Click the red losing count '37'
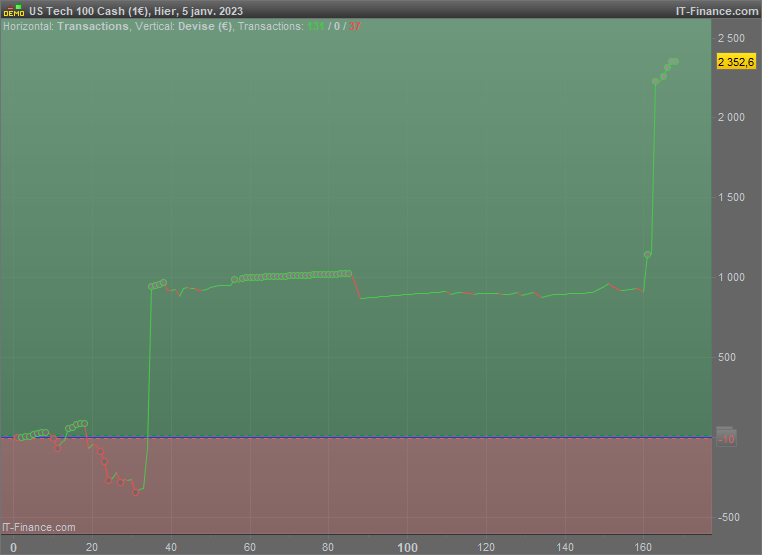The width and height of the screenshot is (762, 555). (355, 26)
